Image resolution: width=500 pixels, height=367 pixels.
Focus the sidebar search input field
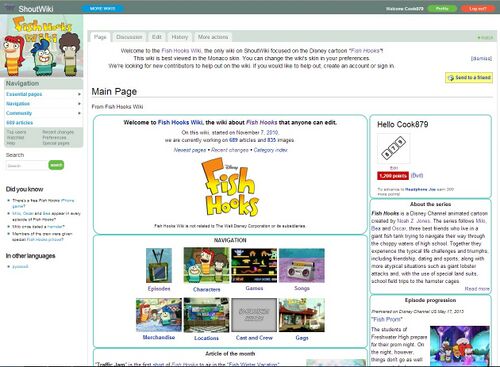click(x=27, y=165)
